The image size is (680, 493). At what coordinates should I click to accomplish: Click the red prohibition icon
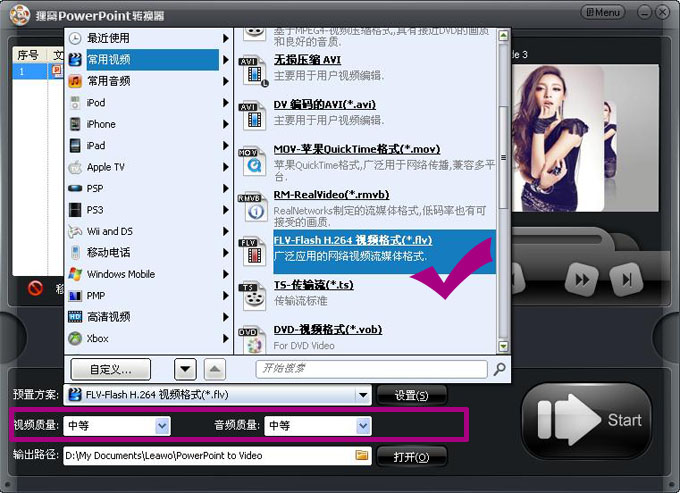(x=36, y=289)
